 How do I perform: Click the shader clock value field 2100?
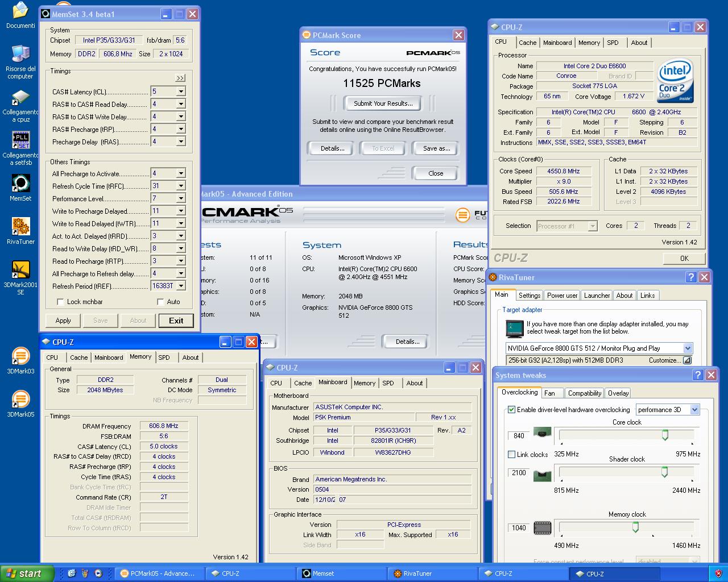[x=519, y=472]
